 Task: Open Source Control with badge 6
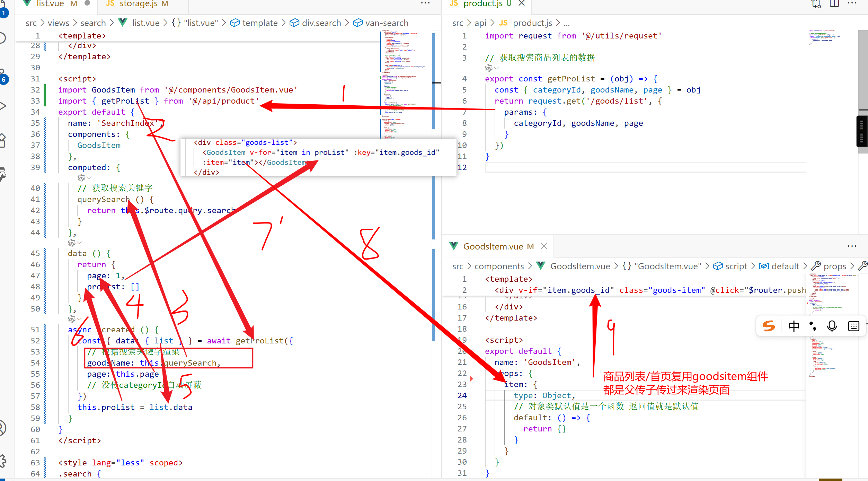click(x=3, y=75)
